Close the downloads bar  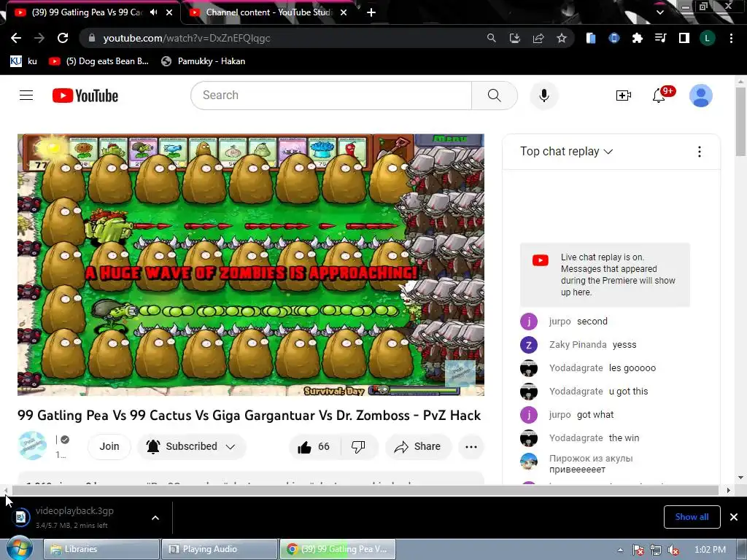click(x=734, y=517)
